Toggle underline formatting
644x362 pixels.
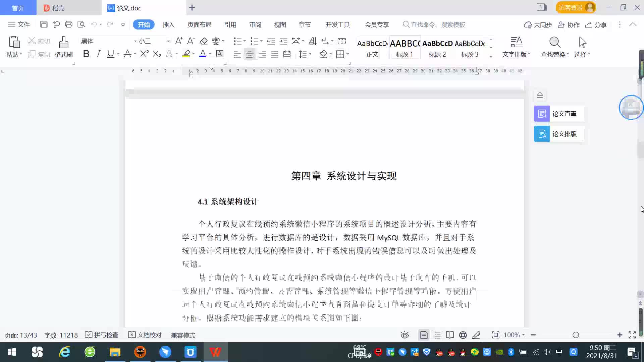pyautogui.click(x=110, y=54)
